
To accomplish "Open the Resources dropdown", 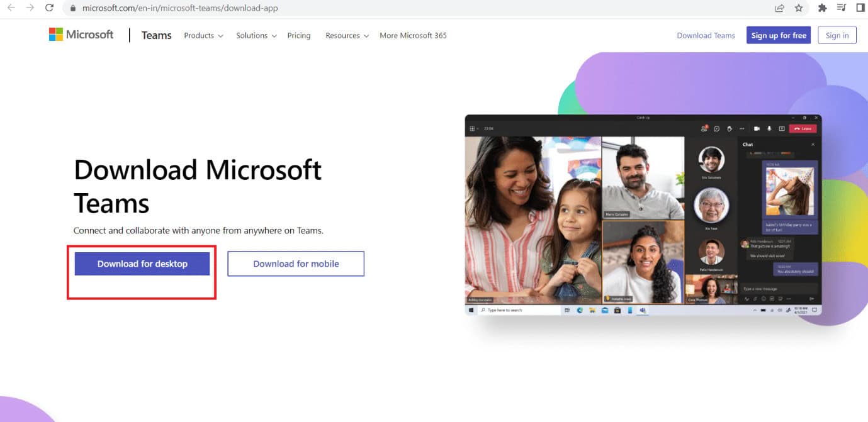I will click(x=346, y=36).
